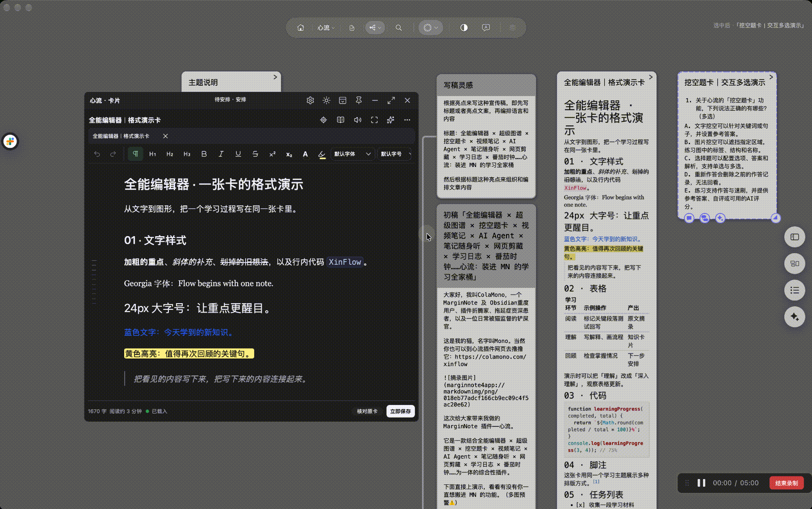Open the yellow highlight color picker

pyautogui.click(x=322, y=154)
